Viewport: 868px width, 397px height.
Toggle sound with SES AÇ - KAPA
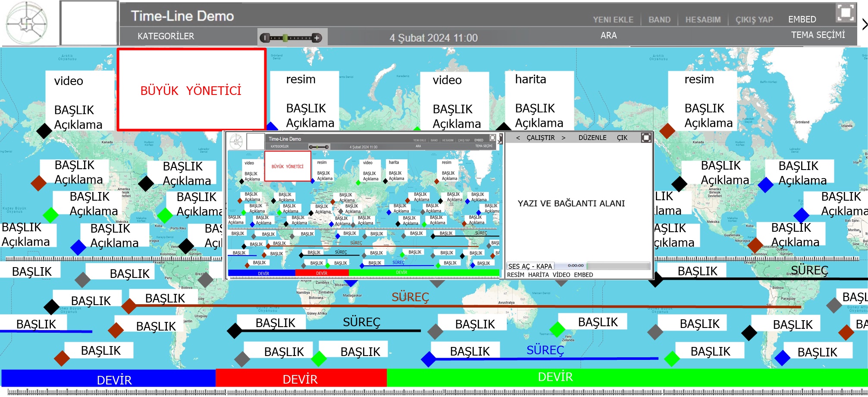coord(530,266)
